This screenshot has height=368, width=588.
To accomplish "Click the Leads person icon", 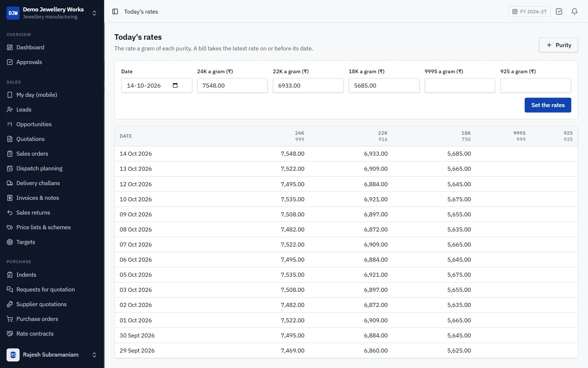I will 10,110.
